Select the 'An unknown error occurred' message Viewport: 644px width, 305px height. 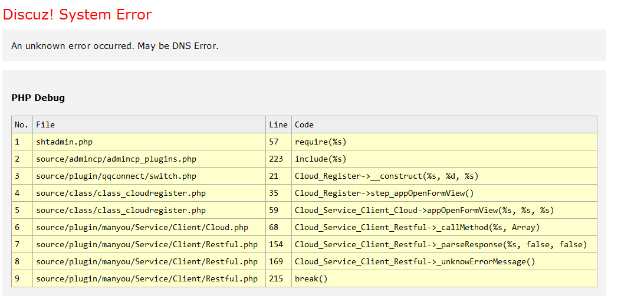115,45
